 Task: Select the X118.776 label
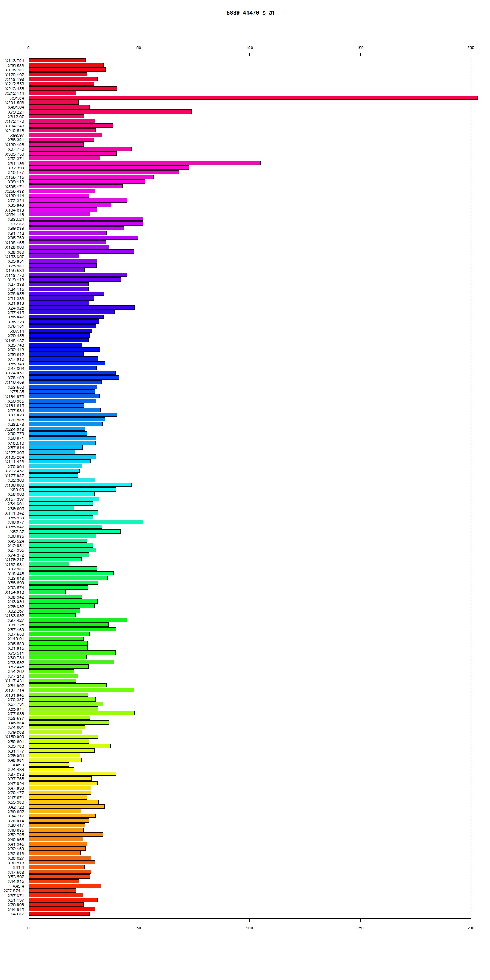(x=15, y=275)
